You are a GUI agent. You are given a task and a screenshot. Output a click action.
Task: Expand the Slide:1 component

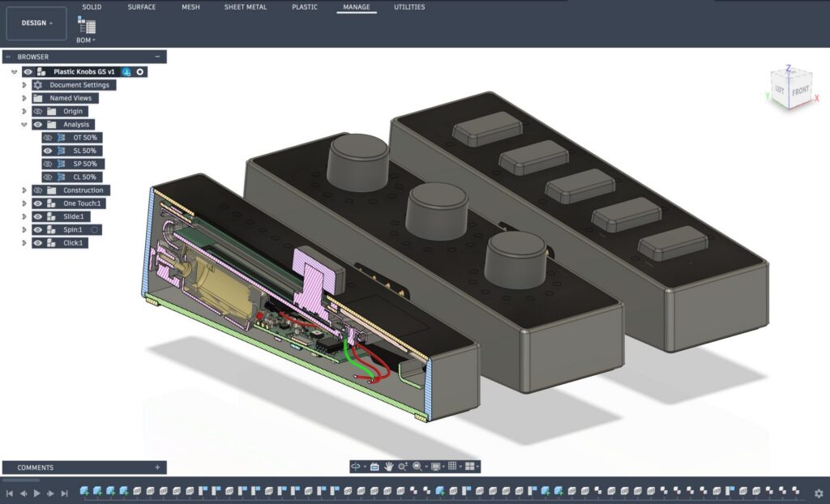[24, 216]
